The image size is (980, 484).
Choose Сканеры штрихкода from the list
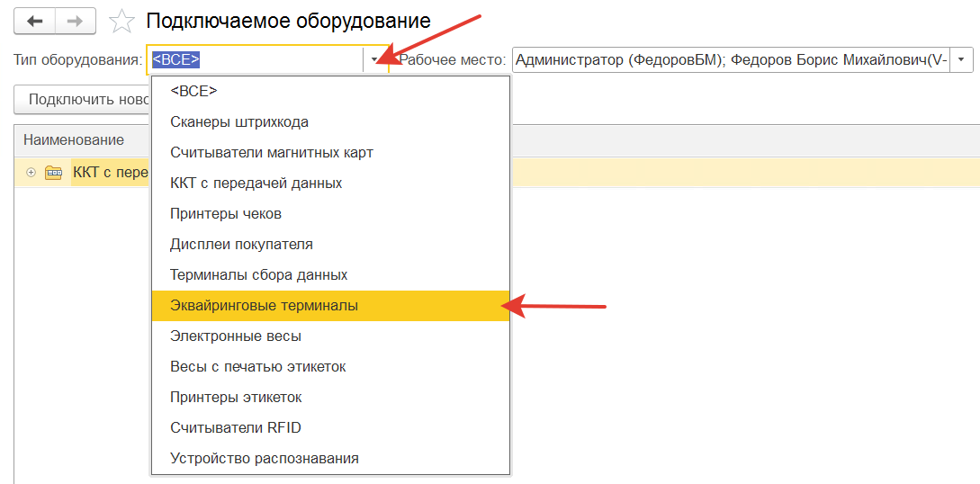click(x=330, y=122)
